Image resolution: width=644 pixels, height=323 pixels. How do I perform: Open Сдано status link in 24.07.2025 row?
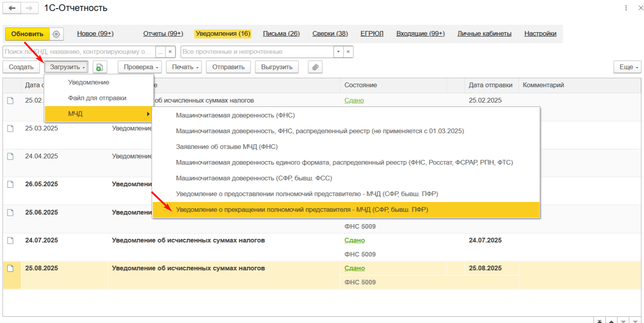point(355,240)
